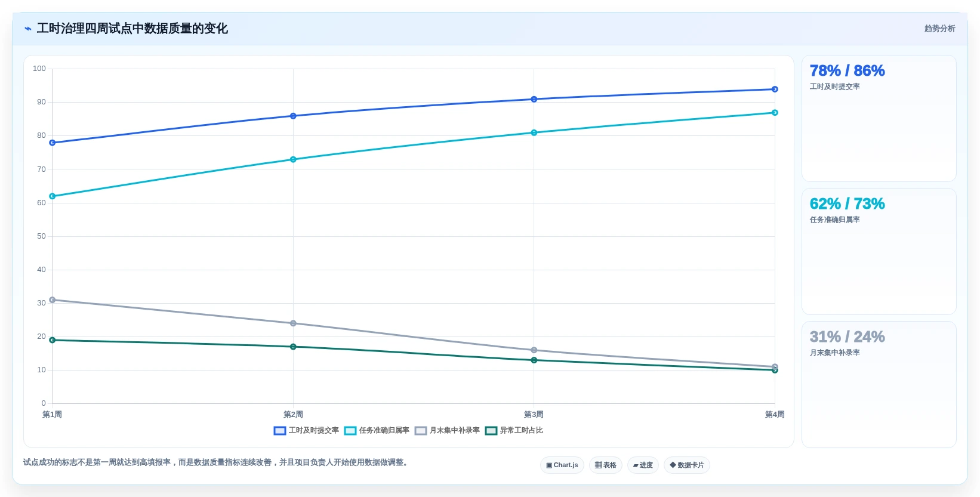Image resolution: width=980 pixels, height=497 pixels.
Task: Click the footnote text starting 试点成功的标志
Action: pos(217,462)
